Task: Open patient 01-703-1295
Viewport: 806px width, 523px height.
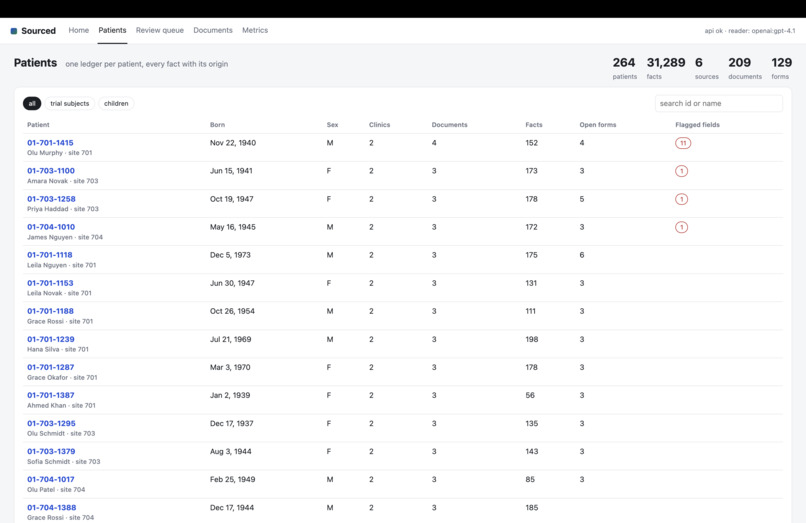Action: pyautogui.click(x=51, y=423)
